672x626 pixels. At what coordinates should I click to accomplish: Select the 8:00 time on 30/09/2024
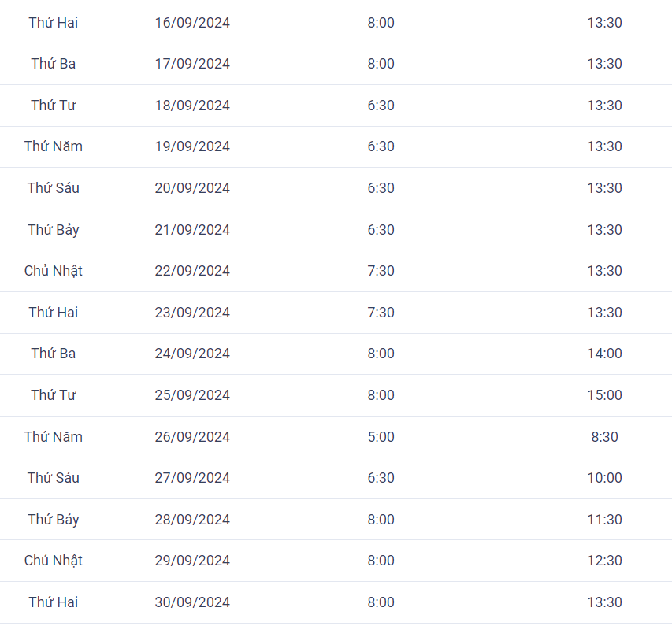[x=381, y=602]
